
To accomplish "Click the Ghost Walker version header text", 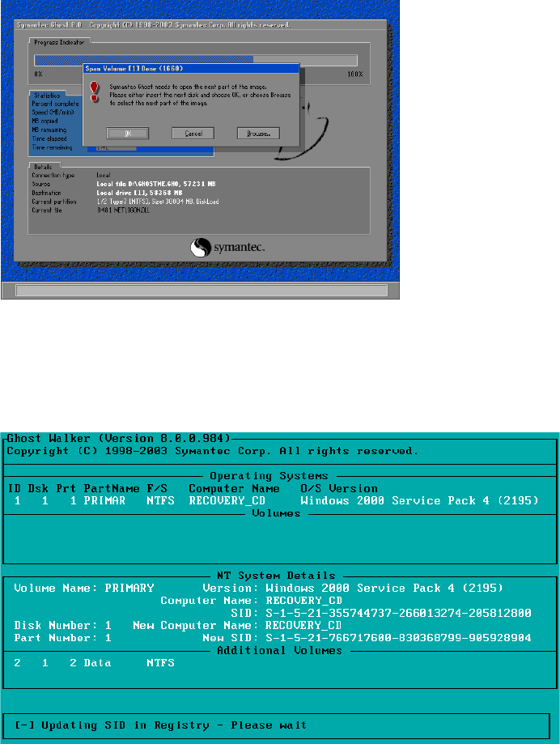I will coord(118,438).
